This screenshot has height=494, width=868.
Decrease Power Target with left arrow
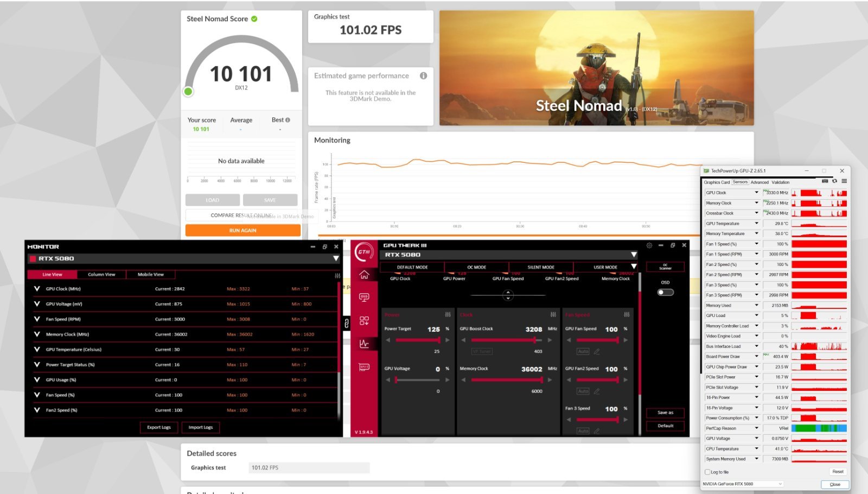click(x=388, y=340)
